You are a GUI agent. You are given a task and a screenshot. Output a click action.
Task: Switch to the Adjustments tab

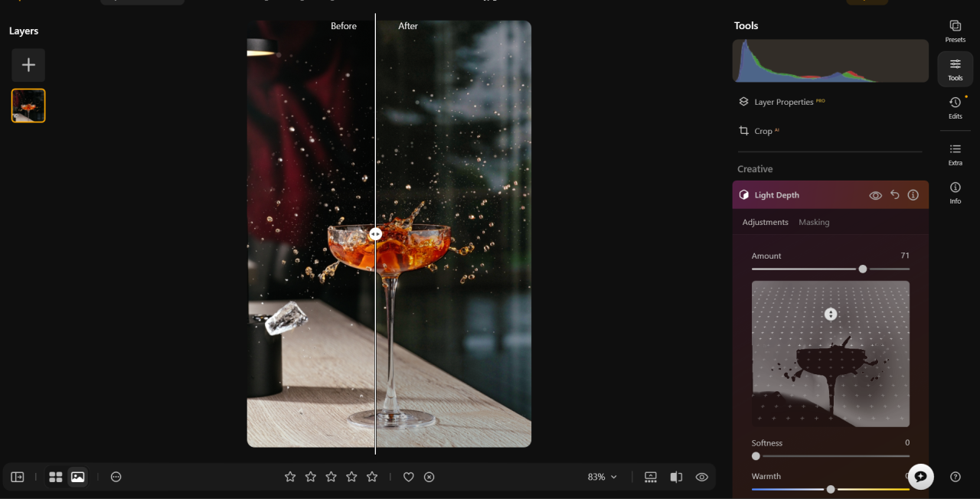tap(765, 222)
